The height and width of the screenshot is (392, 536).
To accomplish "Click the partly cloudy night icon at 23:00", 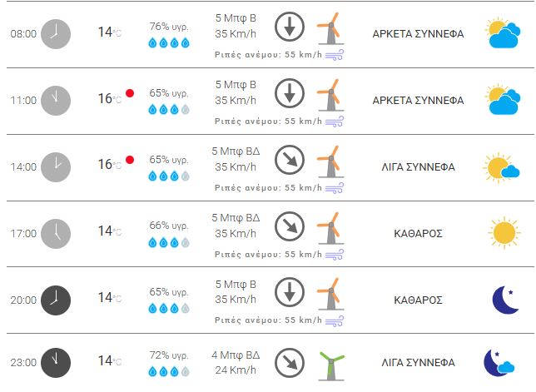I will click(x=501, y=363).
